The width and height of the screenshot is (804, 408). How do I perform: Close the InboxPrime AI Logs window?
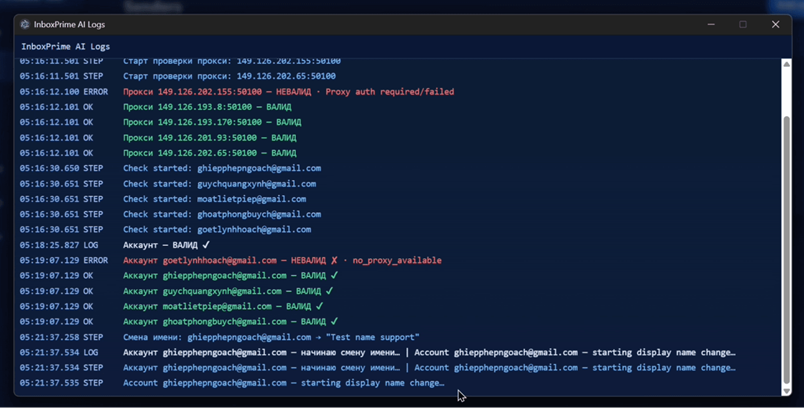(x=775, y=24)
